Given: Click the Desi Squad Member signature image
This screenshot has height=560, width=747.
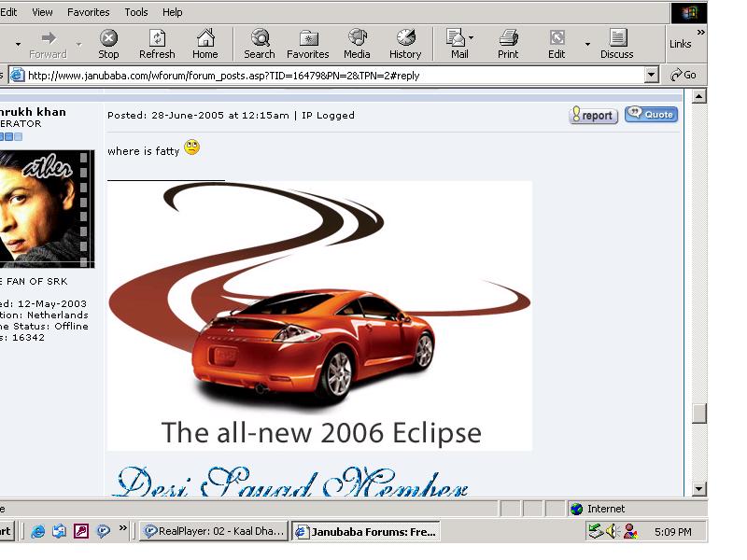Looking at the screenshot, I should point(290,482).
